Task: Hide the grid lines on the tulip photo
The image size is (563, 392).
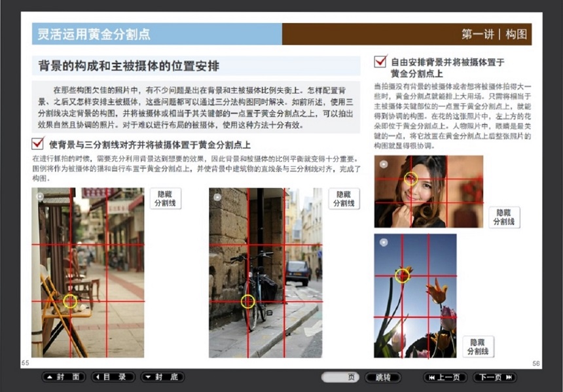Action: (x=478, y=347)
